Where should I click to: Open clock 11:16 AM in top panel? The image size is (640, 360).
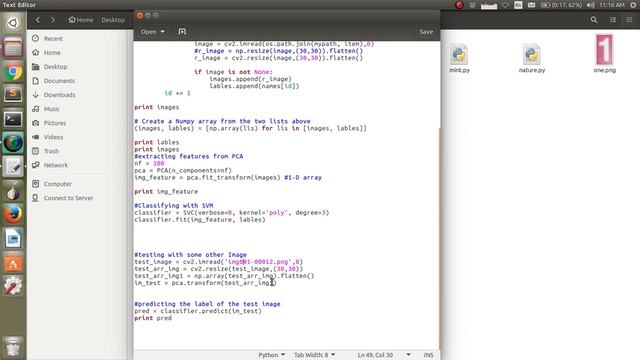click(612, 5)
